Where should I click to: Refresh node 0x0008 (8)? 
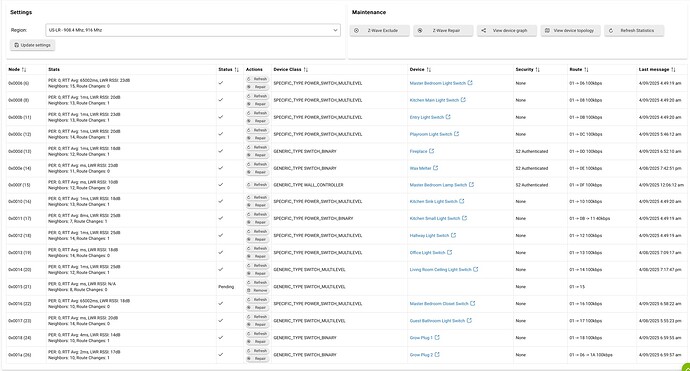(x=257, y=96)
